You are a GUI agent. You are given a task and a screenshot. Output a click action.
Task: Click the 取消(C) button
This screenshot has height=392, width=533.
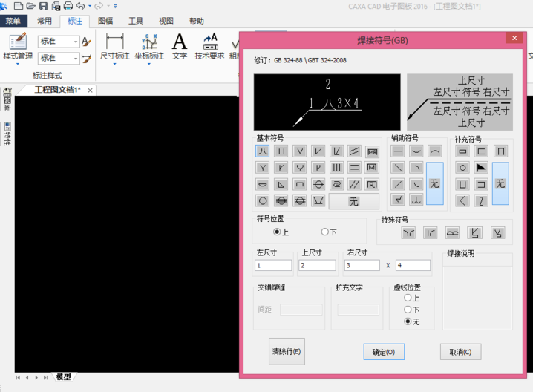pyautogui.click(x=460, y=352)
